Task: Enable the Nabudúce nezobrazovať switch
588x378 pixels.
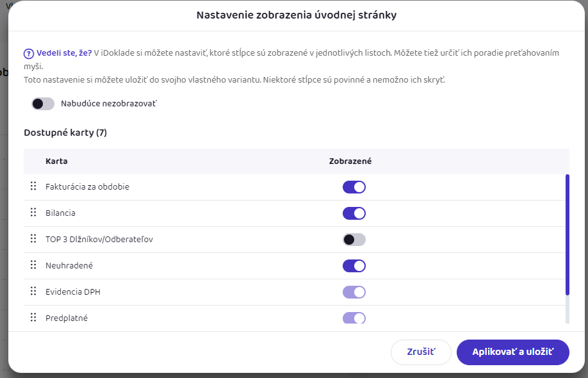Action: (43, 104)
